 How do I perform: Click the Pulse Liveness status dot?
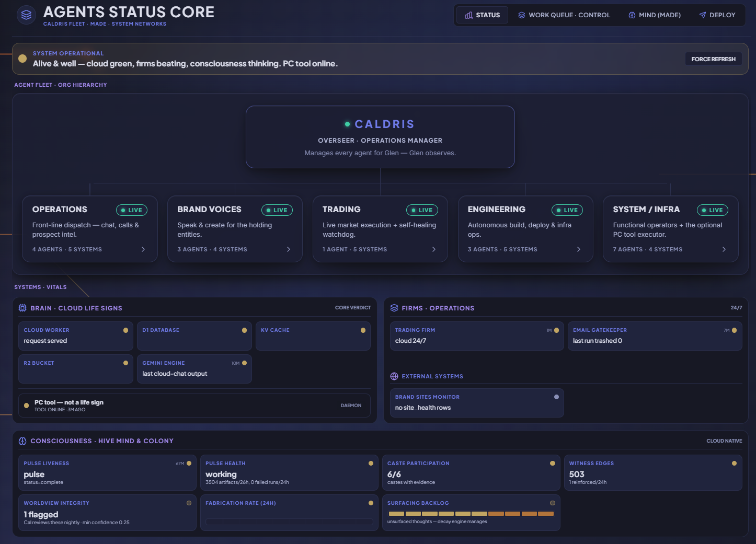[x=189, y=464]
